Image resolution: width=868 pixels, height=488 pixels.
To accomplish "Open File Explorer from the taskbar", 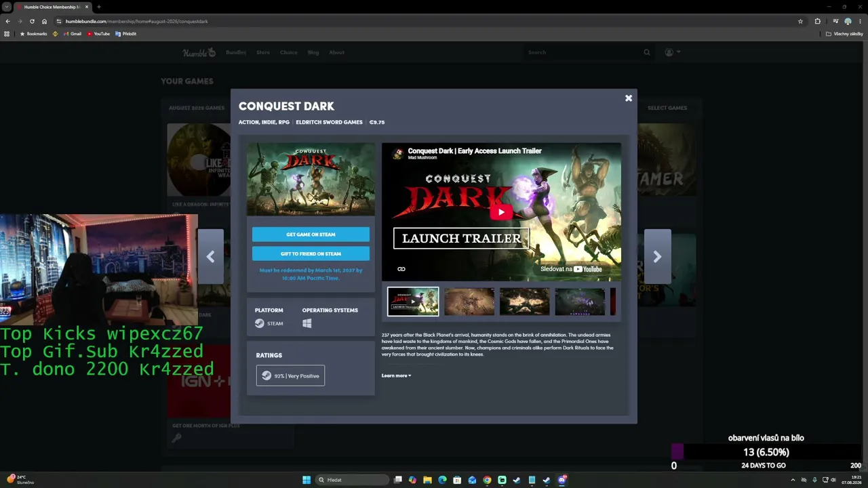I will pos(427,480).
